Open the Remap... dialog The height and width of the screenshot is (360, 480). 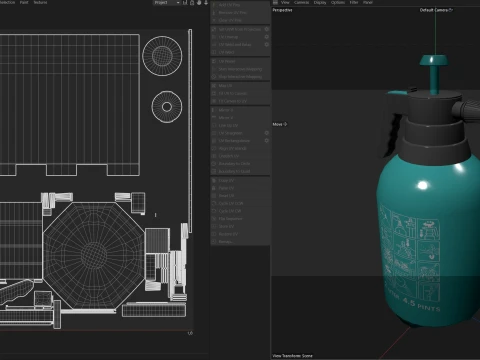pos(240,242)
